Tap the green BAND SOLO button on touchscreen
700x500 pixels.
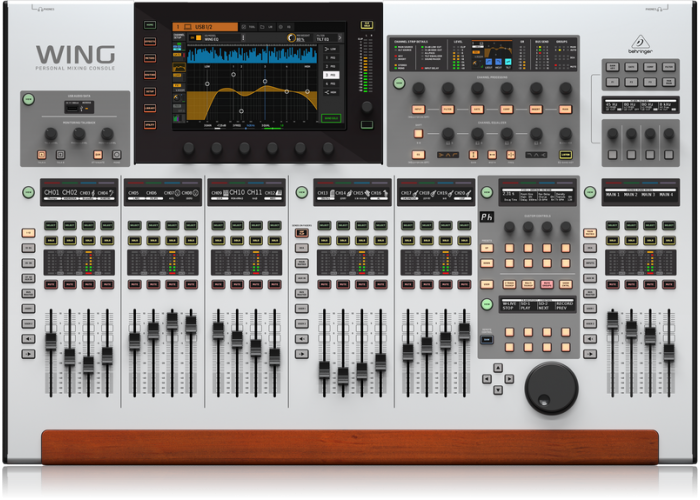(331, 118)
